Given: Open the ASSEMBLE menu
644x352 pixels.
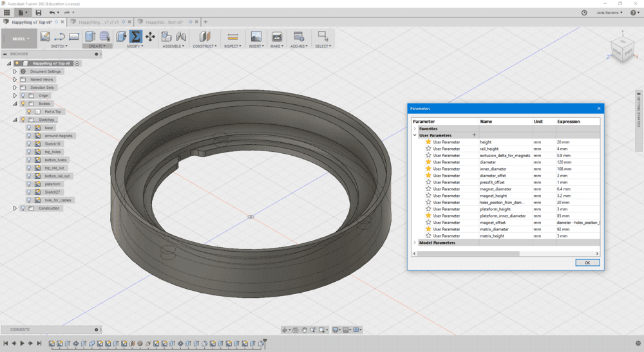Looking at the screenshot, I should point(173,46).
